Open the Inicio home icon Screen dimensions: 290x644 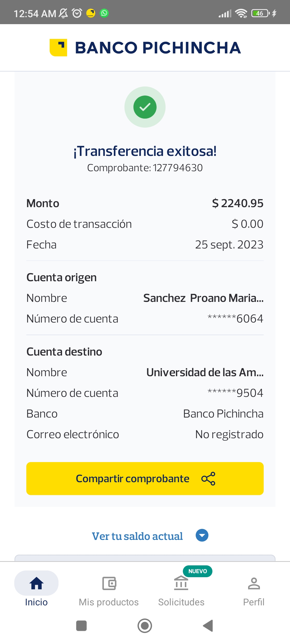pyautogui.click(x=37, y=583)
